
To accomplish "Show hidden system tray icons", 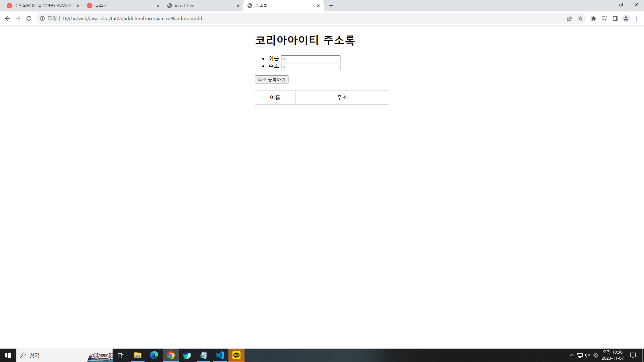I will (x=572, y=355).
